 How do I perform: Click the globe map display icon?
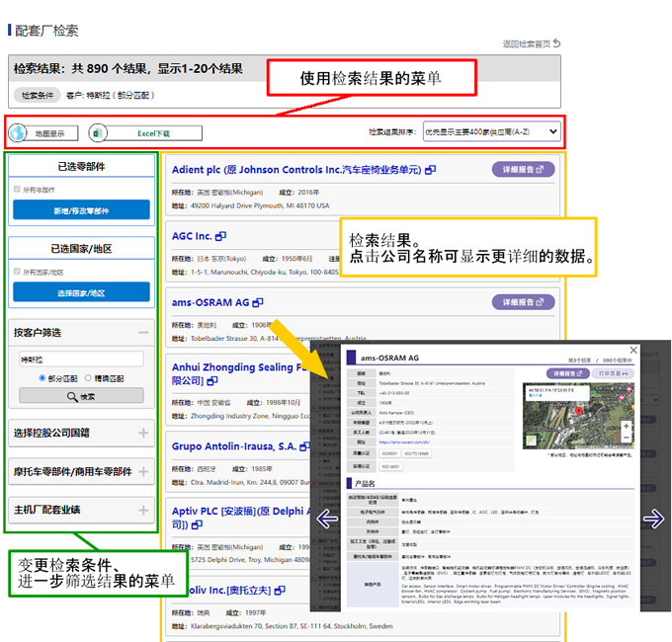(x=19, y=132)
